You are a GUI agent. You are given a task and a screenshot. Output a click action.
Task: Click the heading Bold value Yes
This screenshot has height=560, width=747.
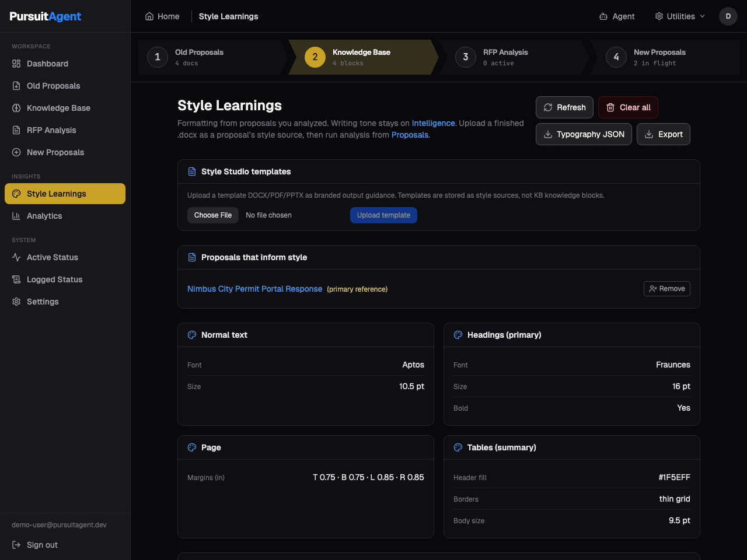(x=683, y=408)
